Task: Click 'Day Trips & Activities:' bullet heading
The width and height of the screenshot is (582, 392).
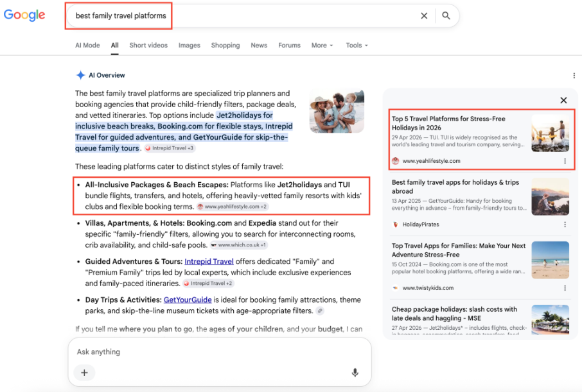Action: pyautogui.click(x=123, y=300)
